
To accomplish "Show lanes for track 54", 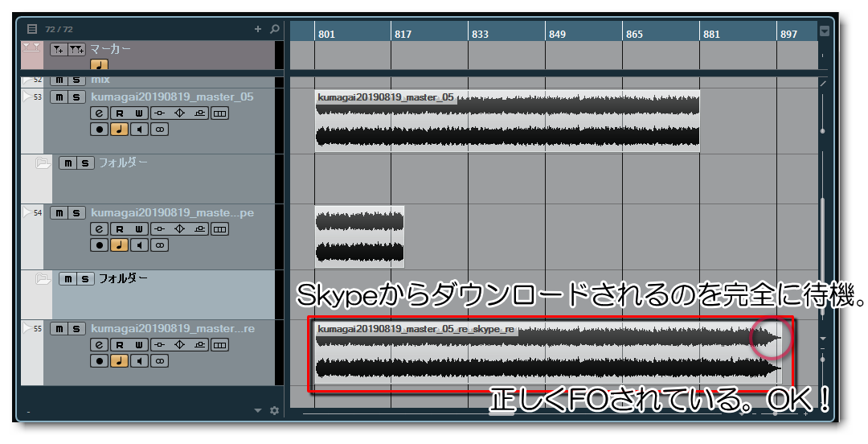I will pyautogui.click(x=219, y=229).
